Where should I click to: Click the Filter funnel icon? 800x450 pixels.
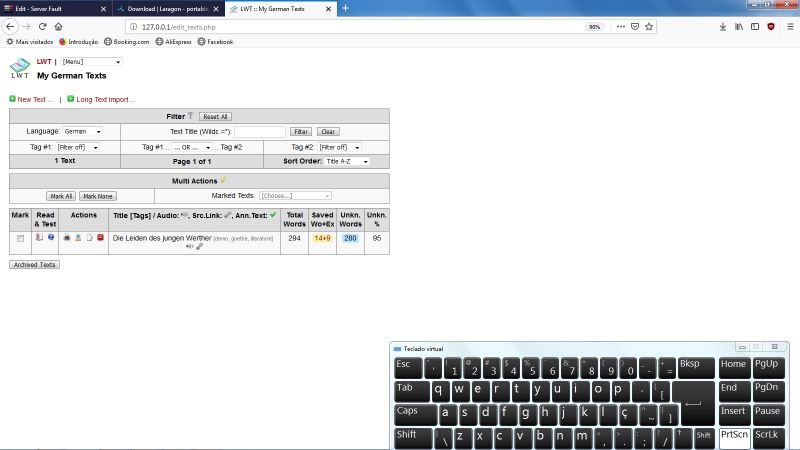[190, 116]
